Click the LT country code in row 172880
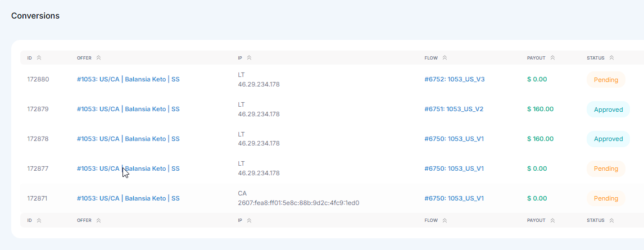The width and height of the screenshot is (644, 250). [242, 75]
